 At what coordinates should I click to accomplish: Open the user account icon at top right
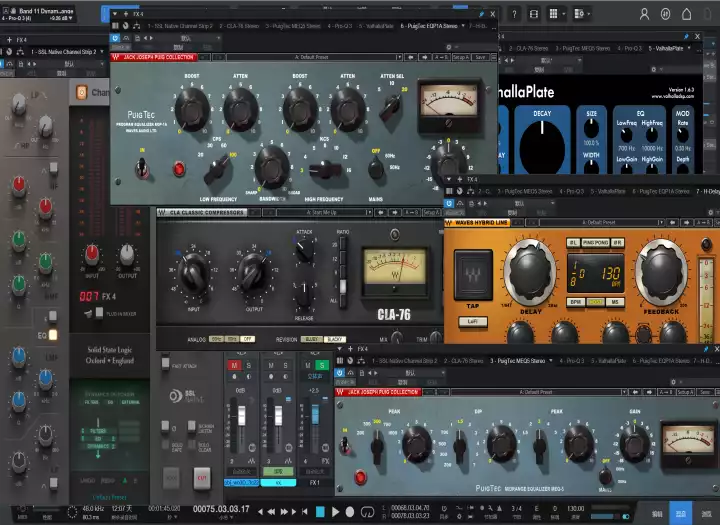coord(644,14)
